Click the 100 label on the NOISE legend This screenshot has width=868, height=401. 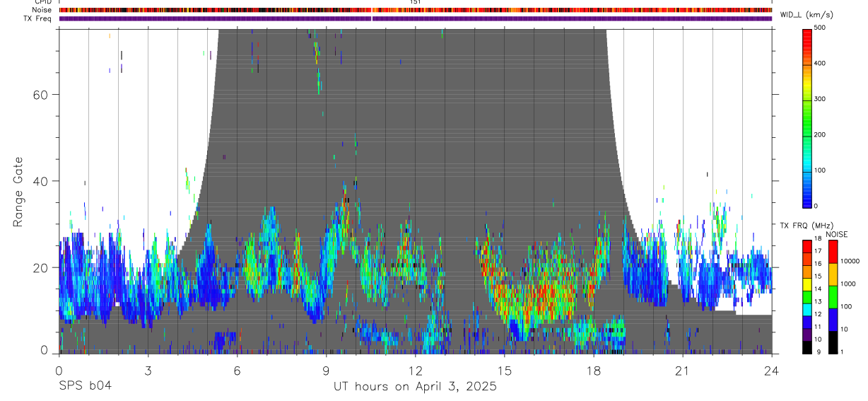pyautogui.click(x=846, y=306)
